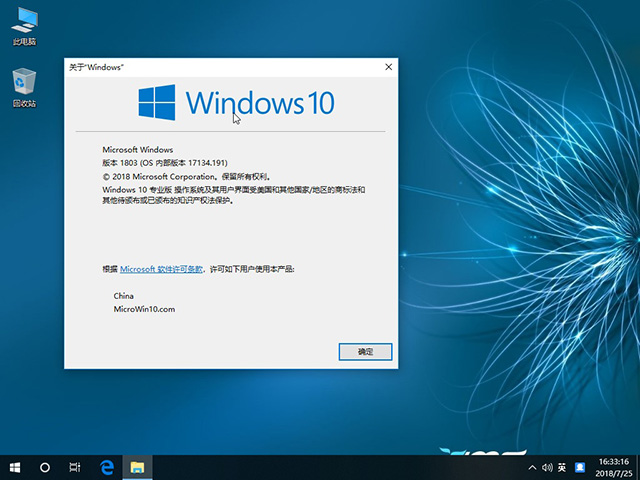This screenshot has height=480, width=640.
Task: Open File Explorer from the taskbar
Action: click(x=137, y=467)
